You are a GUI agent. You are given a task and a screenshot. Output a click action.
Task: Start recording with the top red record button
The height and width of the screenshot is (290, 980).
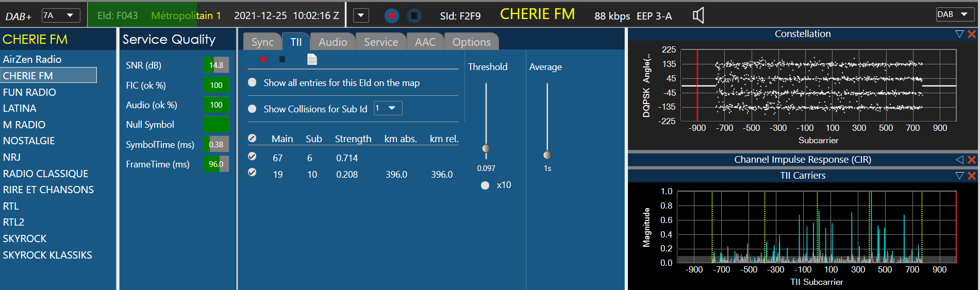392,16
